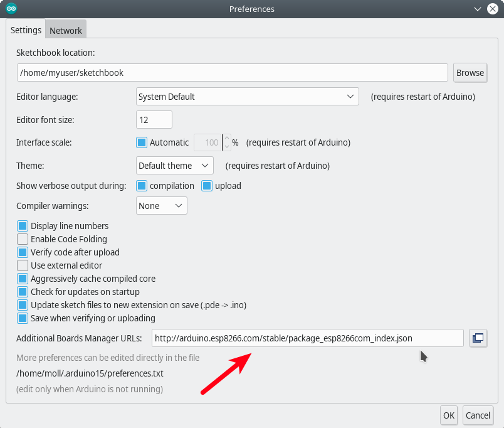The image size is (504, 428).
Task: Click the interface scale percent field
Action: [x=207, y=142]
